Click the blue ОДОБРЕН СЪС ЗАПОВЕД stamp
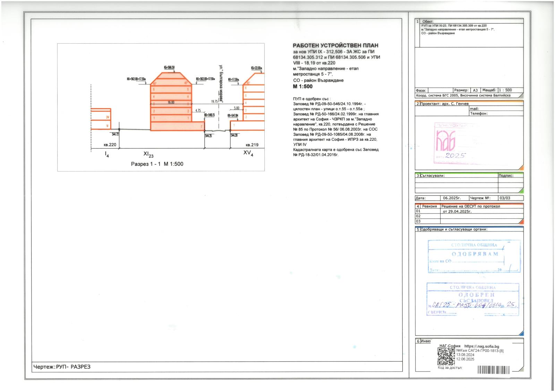Screen dimensions: 555x392 tap(472, 299)
